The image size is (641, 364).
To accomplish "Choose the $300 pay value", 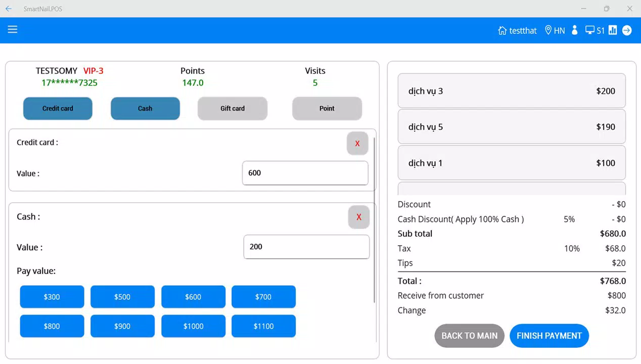I will click(x=52, y=297).
